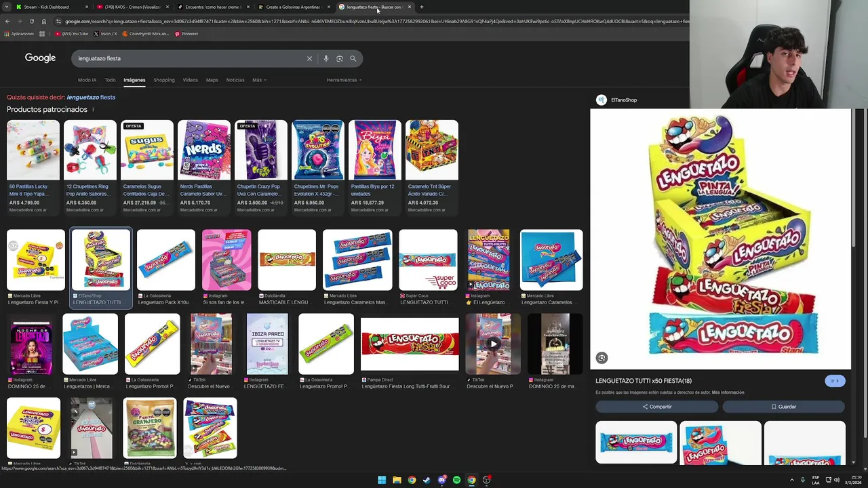Click the Guardar button
The height and width of the screenshot is (488, 868).
click(x=783, y=407)
